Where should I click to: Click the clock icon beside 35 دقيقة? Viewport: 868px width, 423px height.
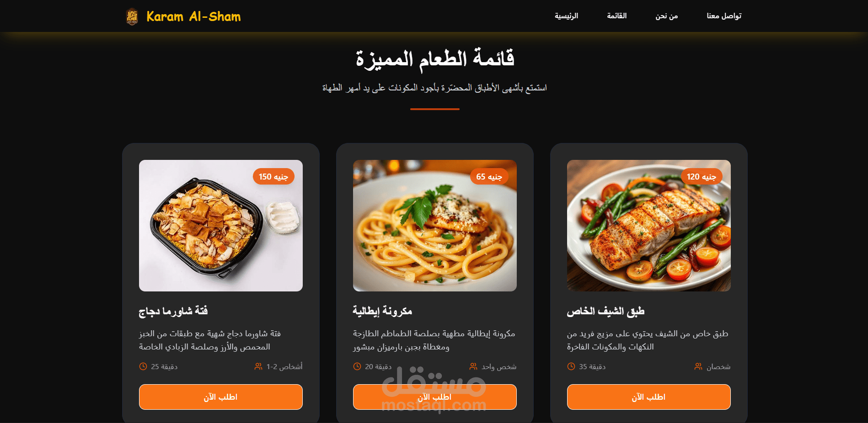click(571, 366)
